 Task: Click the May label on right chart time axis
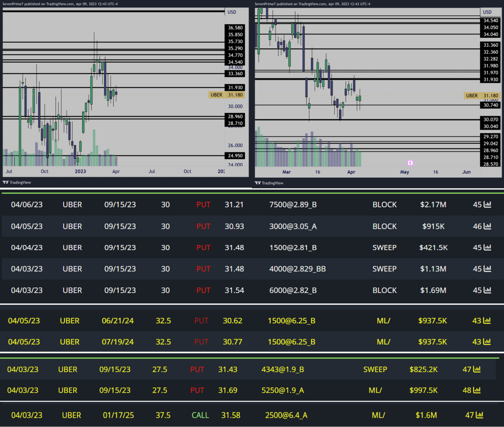click(x=404, y=172)
